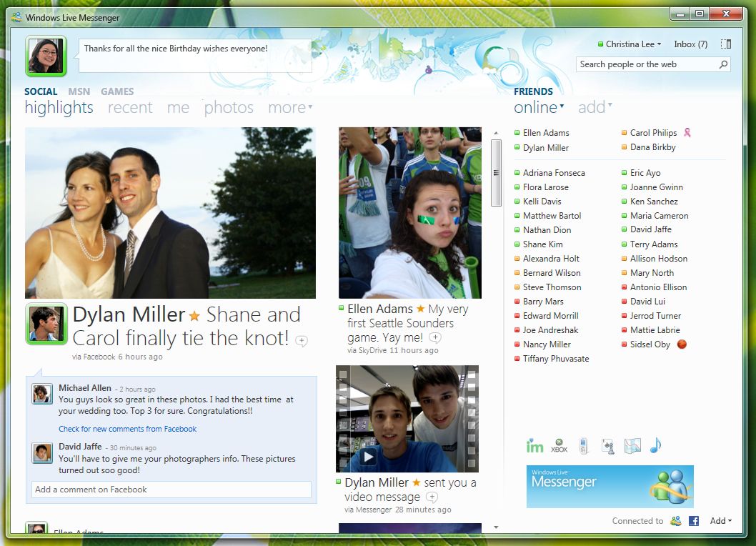756x546 pixels.
Task: Click the games cards-and-chess icon
Action: 607,446
